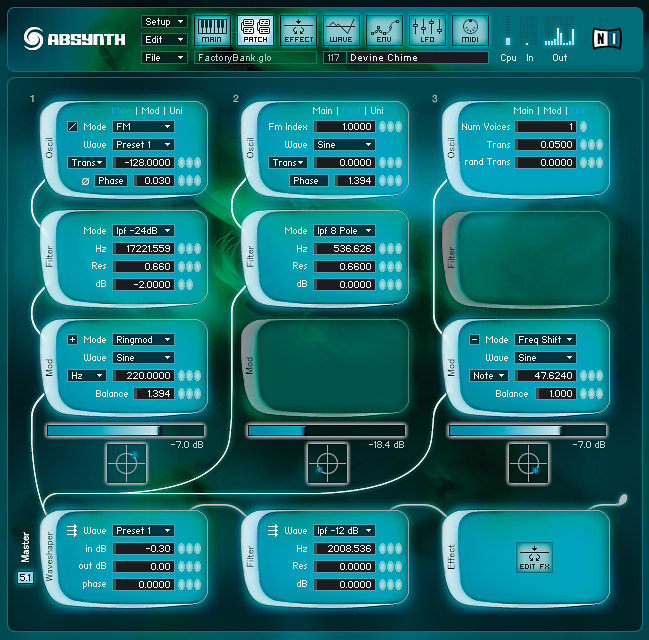Open the Wave editor window
649x640 pixels.
[x=341, y=30]
